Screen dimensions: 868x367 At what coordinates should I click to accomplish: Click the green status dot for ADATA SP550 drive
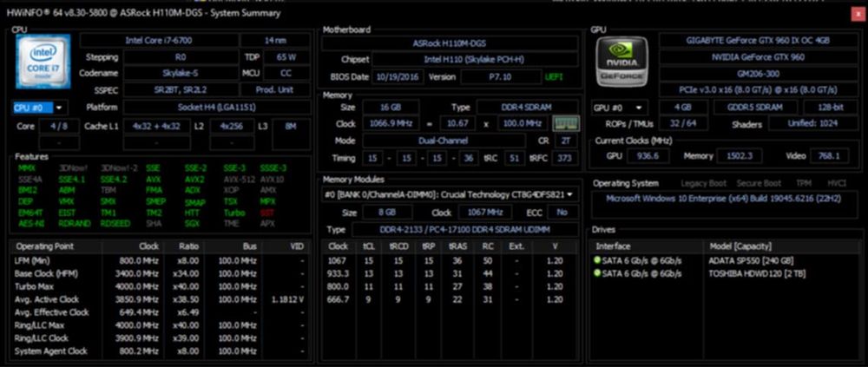point(597,260)
